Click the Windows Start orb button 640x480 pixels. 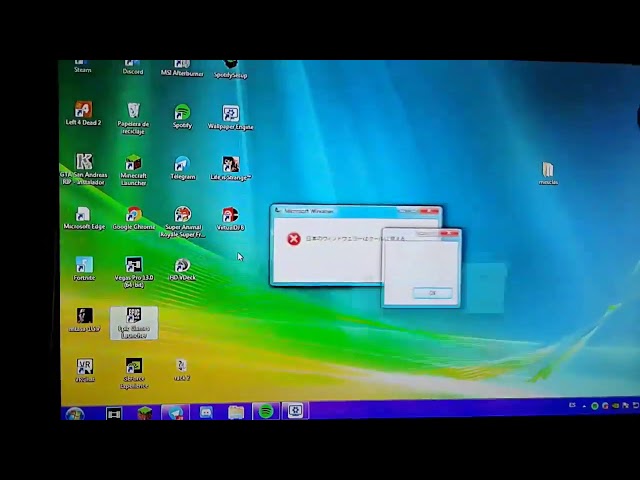pyautogui.click(x=73, y=414)
